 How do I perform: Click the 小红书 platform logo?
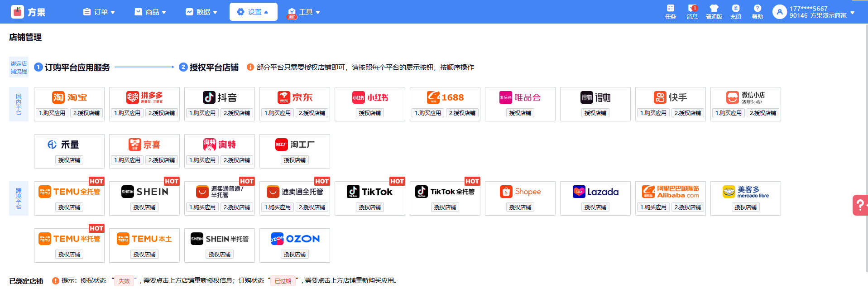[x=370, y=97]
